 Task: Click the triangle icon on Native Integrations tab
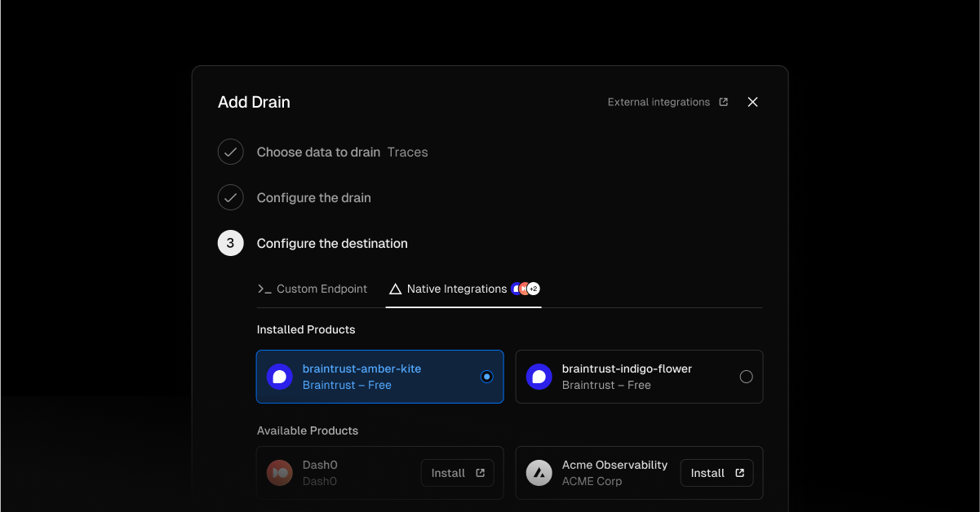click(x=396, y=289)
